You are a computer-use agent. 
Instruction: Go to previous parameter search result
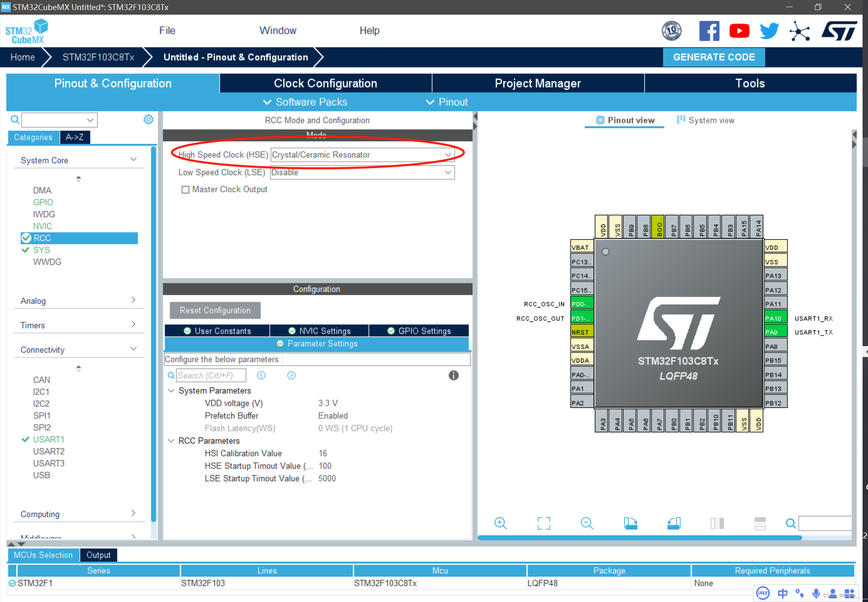point(261,375)
